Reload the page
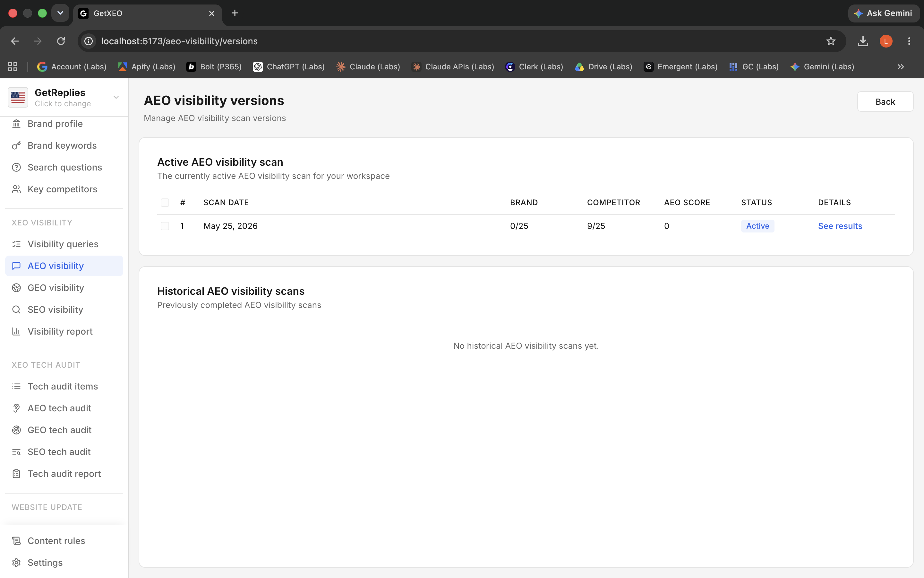924x578 pixels. click(x=61, y=41)
